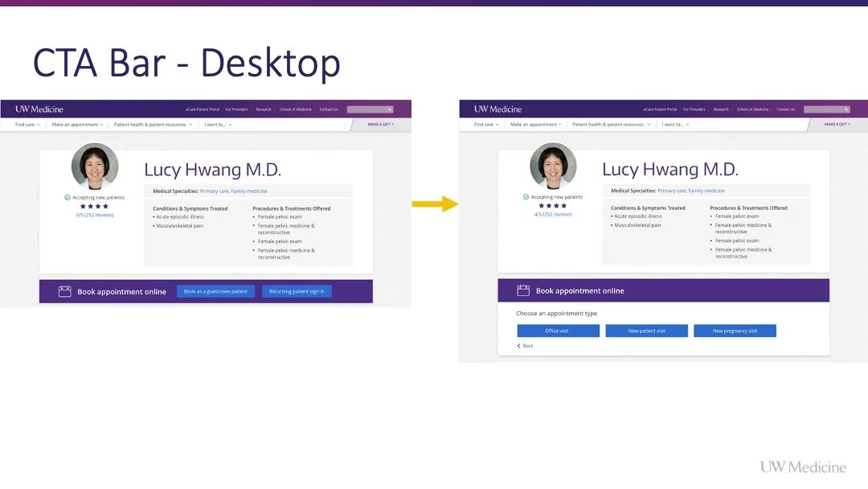Click 'Lucy Hwang M.D.' heading in left mockup
The width and height of the screenshot is (868, 489).
click(x=212, y=170)
